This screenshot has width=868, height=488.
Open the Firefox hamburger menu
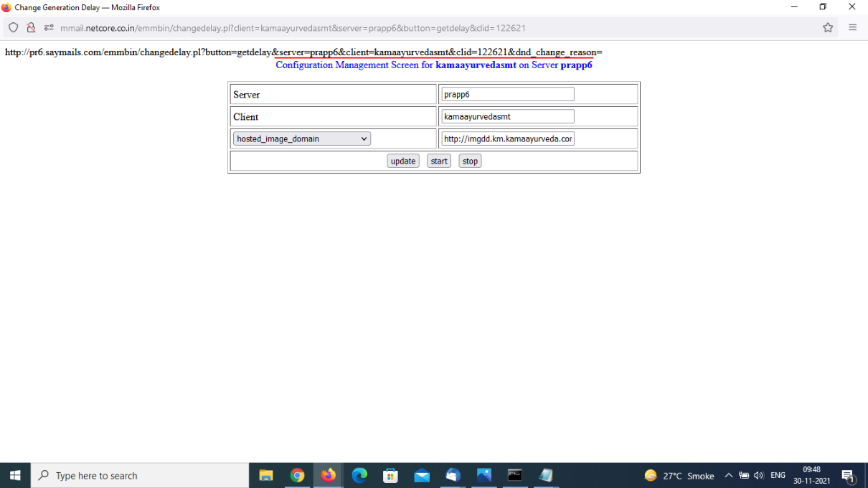852,27
